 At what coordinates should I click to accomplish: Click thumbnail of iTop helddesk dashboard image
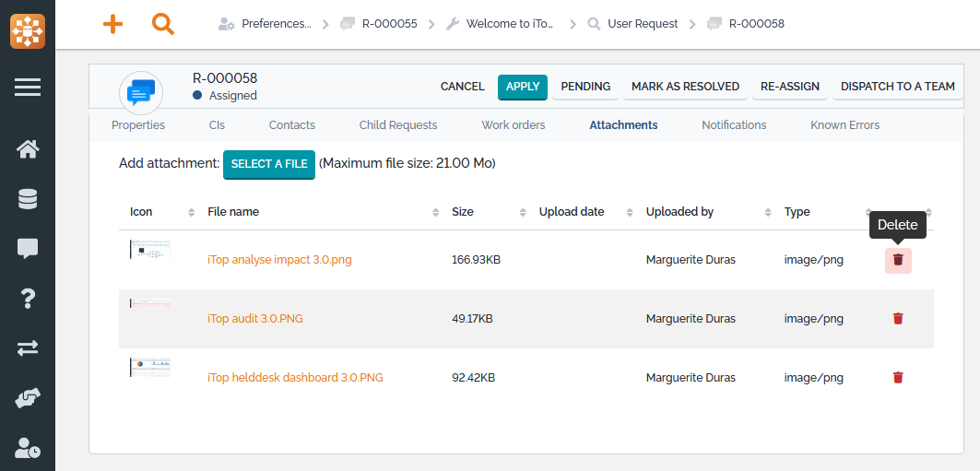149,367
